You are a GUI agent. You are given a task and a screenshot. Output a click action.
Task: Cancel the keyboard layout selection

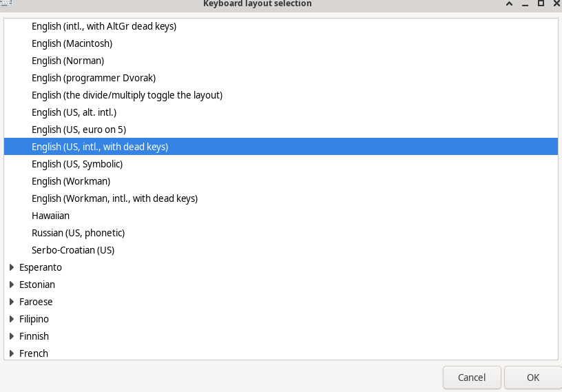[472, 378]
